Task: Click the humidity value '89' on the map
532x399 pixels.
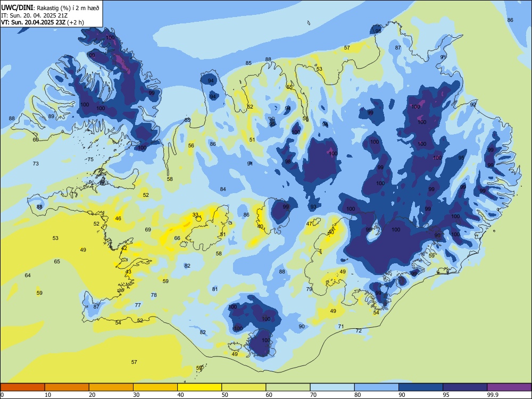Action: click(x=51, y=116)
